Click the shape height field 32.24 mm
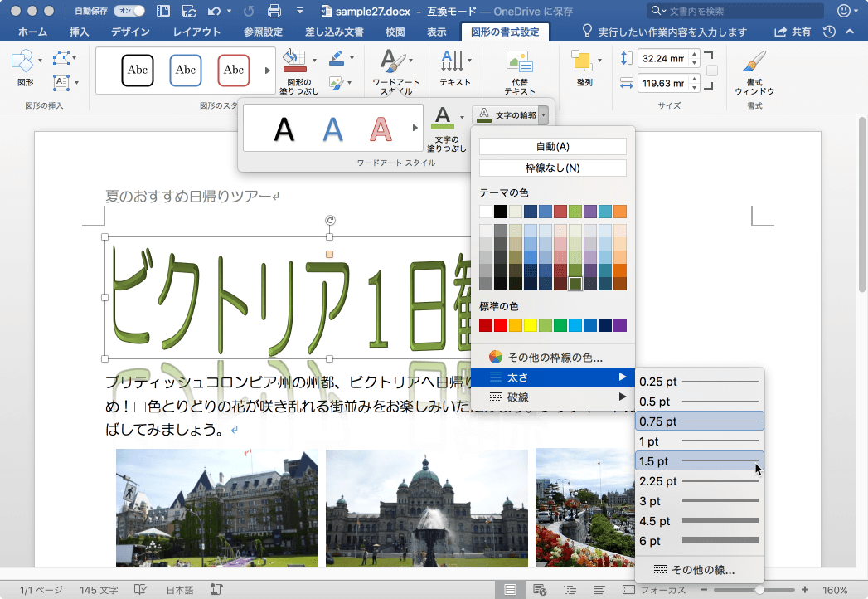The height and width of the screenshot is (599, 868). [662, 58]
